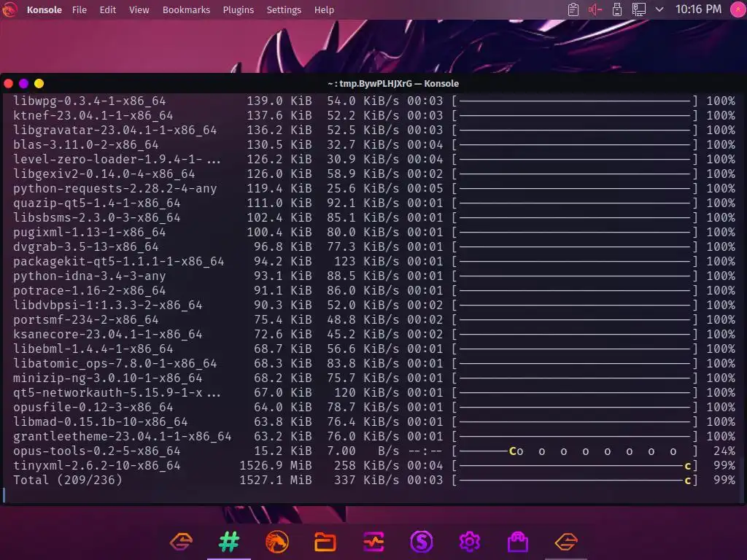Select packagekit-qt5-1.1.1-1-x86_64 text
This screenshot has width=747, height=560.
(119, 262)
